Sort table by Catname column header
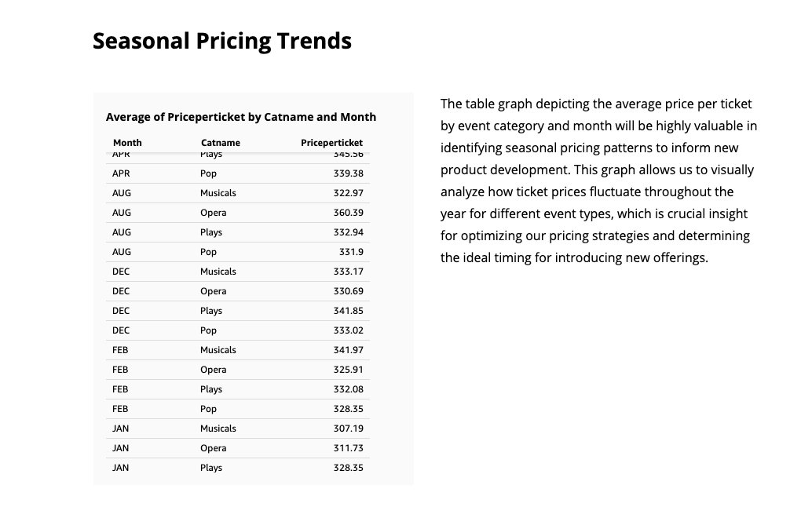Screen dimensions: 812x518 click(221, 143)
